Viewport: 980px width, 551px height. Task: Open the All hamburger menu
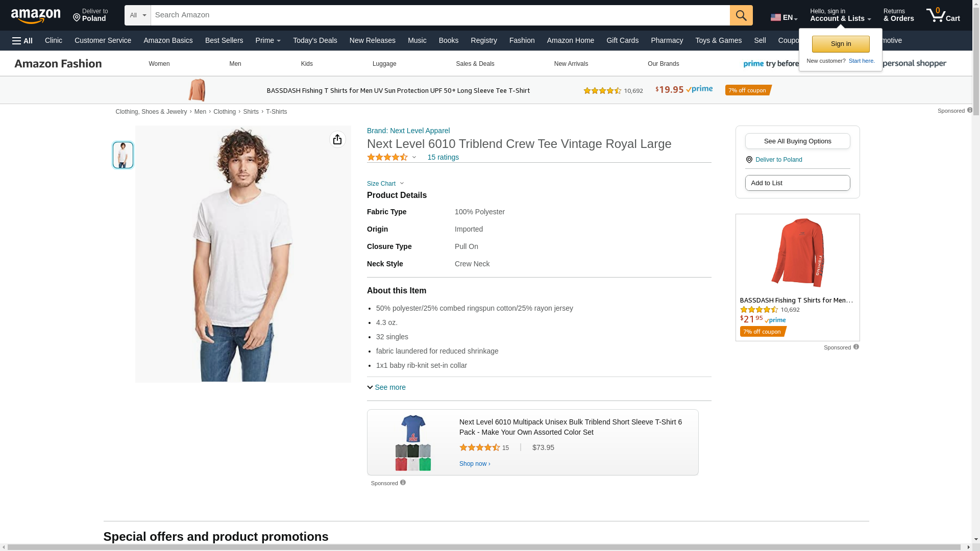[22, 41]
